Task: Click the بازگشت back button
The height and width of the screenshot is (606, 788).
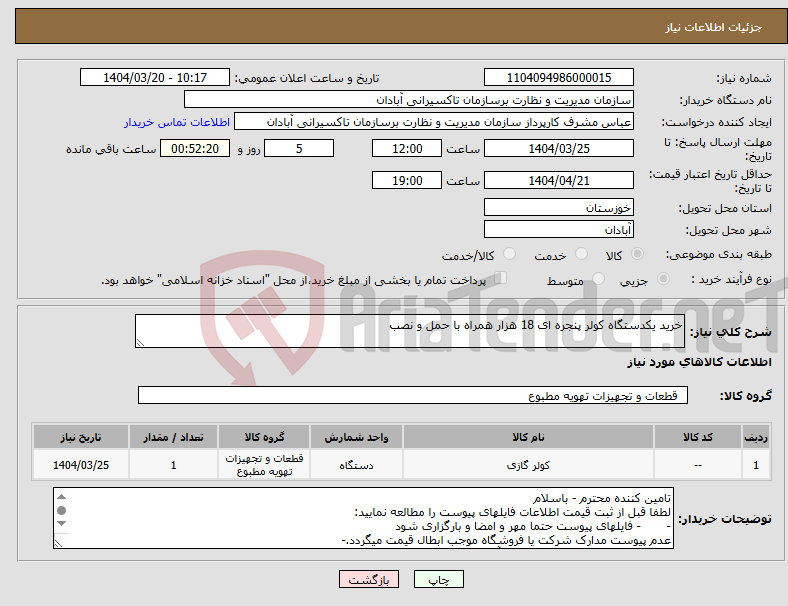Action: (x=368, y=579)
